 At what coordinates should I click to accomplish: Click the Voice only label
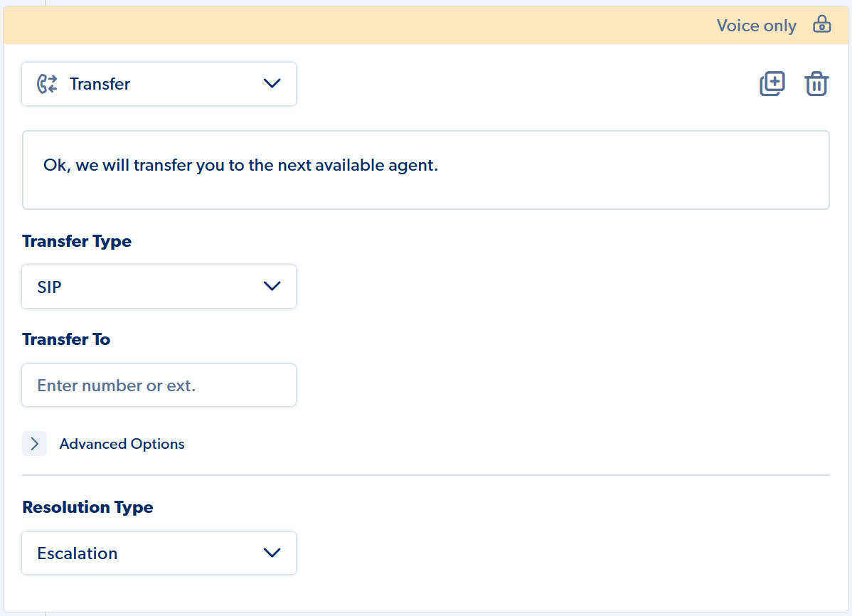click(x=757, y=26)
